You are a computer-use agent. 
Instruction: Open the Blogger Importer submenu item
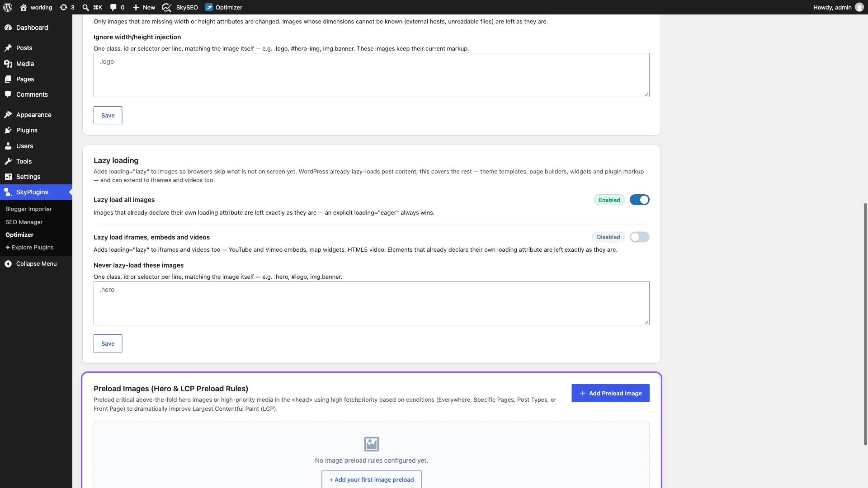pos(28,209)
